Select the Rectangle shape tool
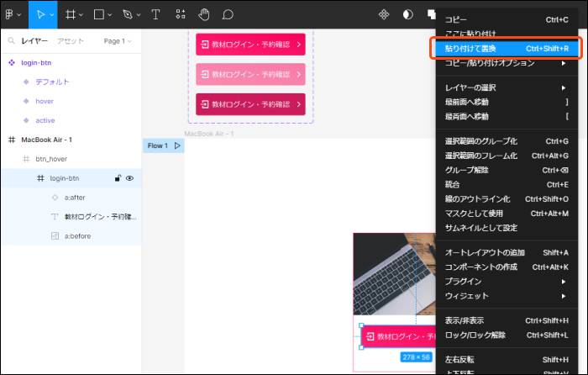The image size is (588, 375). pos(98,14)
